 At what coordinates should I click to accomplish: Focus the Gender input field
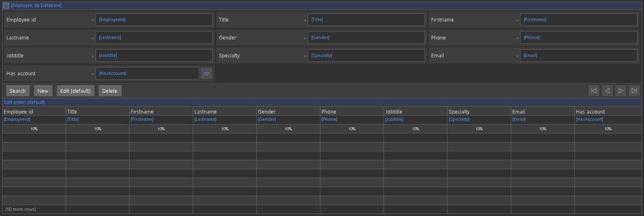366,38
